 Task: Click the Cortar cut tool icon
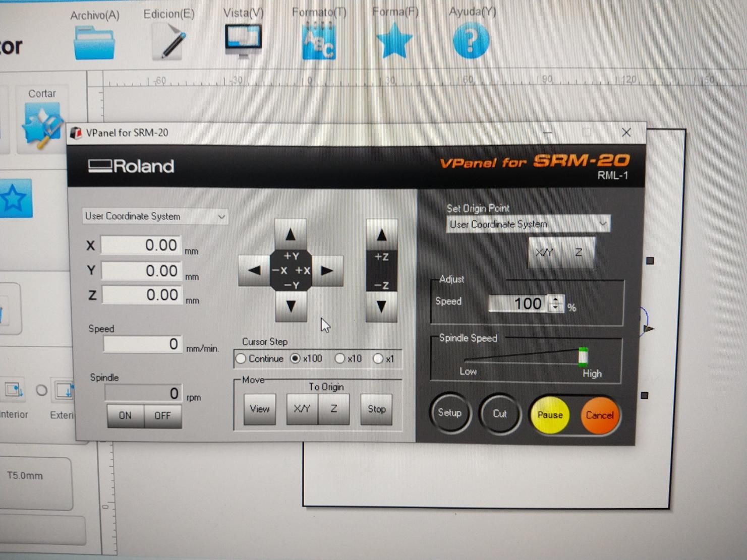click(42, 126)
